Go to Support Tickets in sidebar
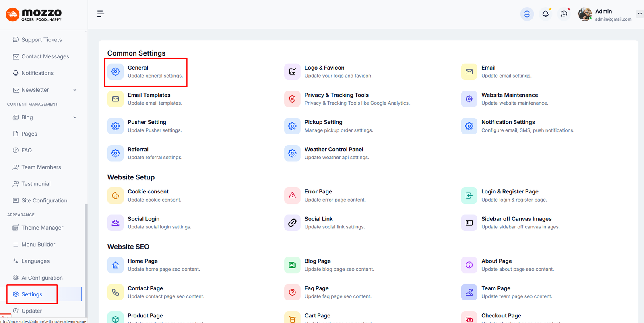Screen dimensions: 644x323 (x=41, y=40)
